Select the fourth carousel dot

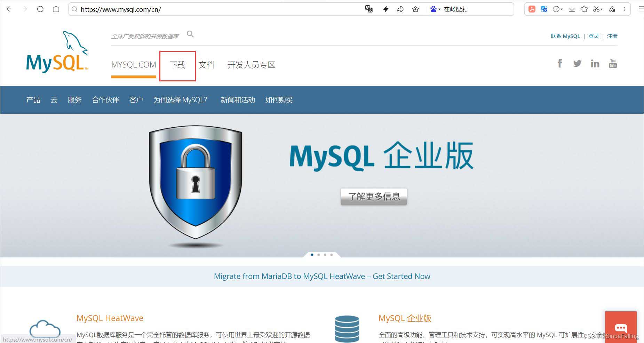click(332, 255)
